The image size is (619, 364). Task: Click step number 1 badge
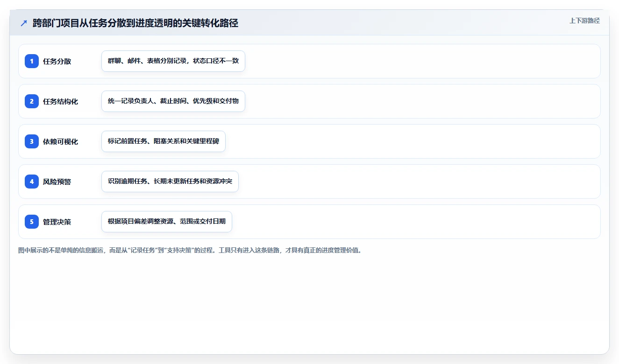32,61
